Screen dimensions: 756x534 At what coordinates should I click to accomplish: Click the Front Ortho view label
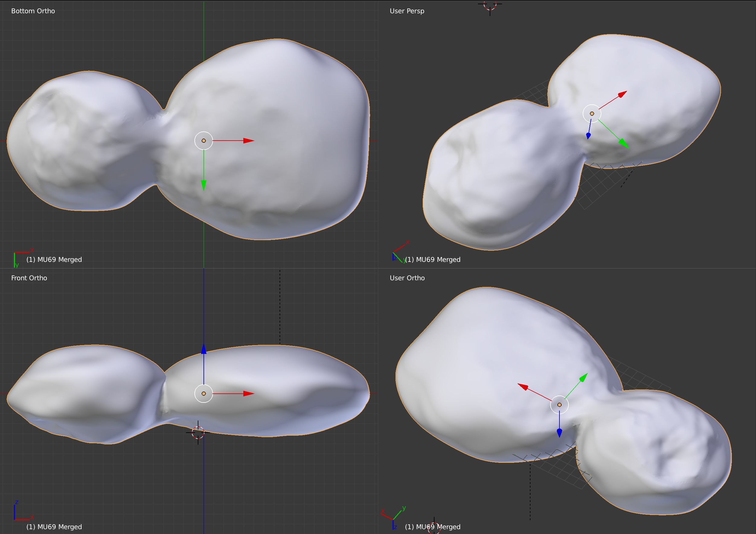coord(29,278)
